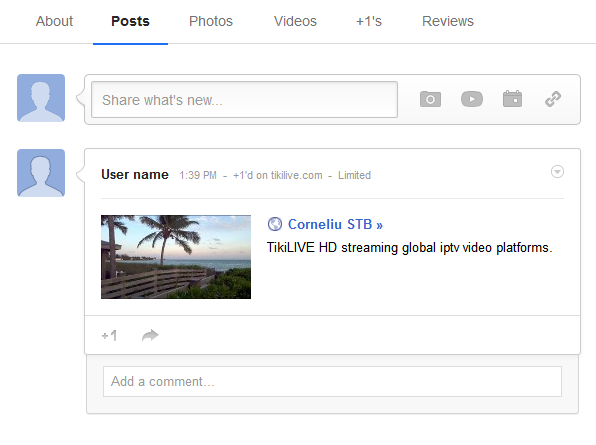Select the +1's tab
Viewport: 596px width, 445px height.
[369, 21]
